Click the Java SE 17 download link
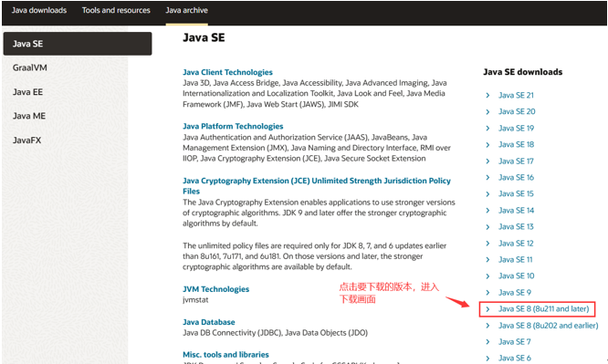Viewport: 608px width, 364px height. tap(516, 161)
